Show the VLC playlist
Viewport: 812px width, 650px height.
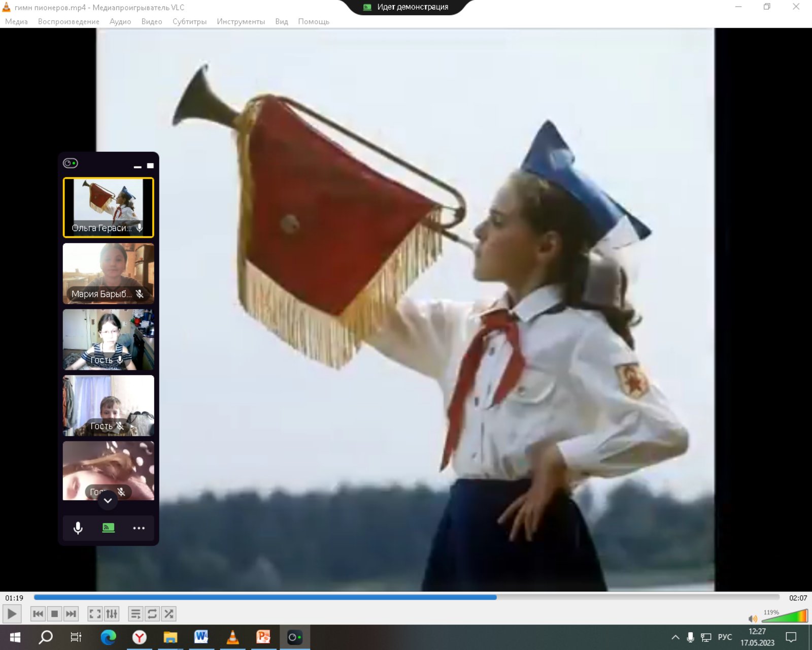pos(136,614)
